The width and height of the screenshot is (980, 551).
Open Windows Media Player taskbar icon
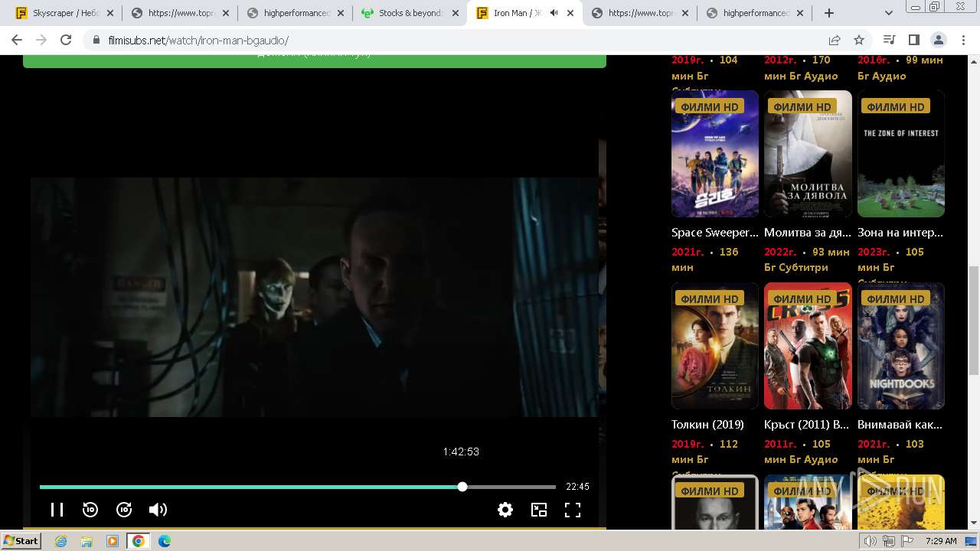point(113,541)
